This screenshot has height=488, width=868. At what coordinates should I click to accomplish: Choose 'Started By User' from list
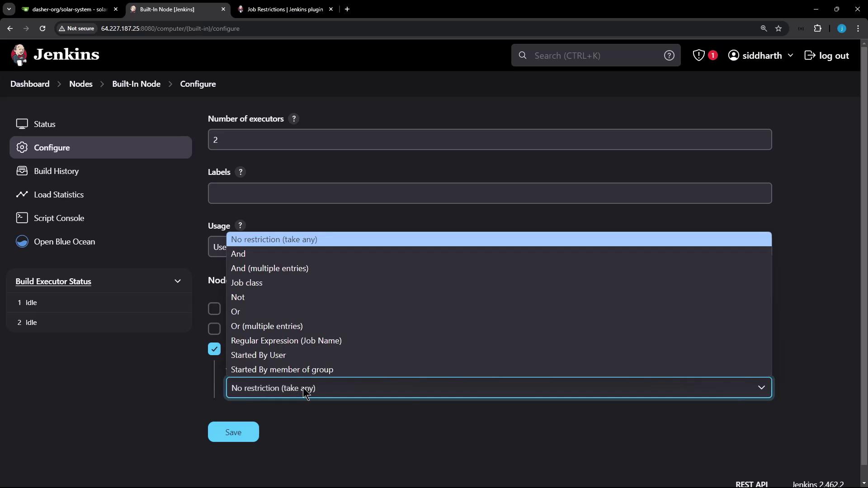[258, 355]
